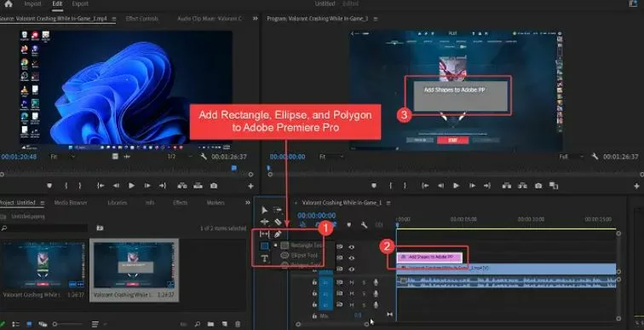Image resolution: width=644 pixels, height=330 pixels.
Task: Open the Libraries tab
Action: (x=117, y=203)
